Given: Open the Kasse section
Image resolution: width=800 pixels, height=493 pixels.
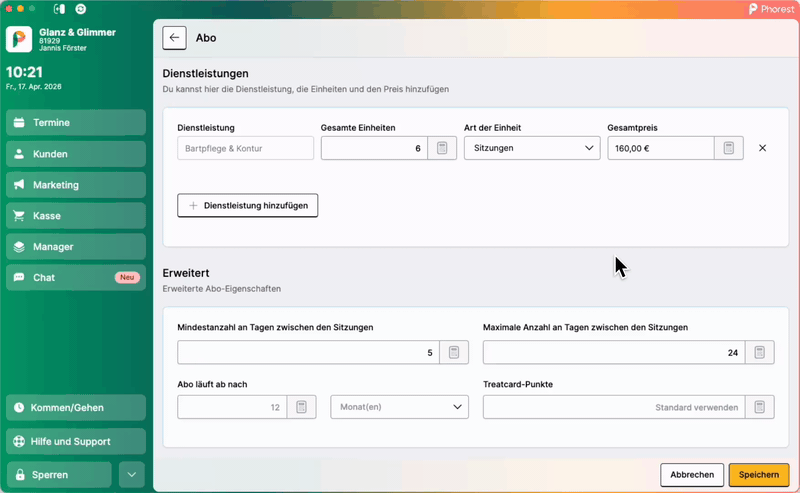Looking at the screenshot, I should 75,216.
